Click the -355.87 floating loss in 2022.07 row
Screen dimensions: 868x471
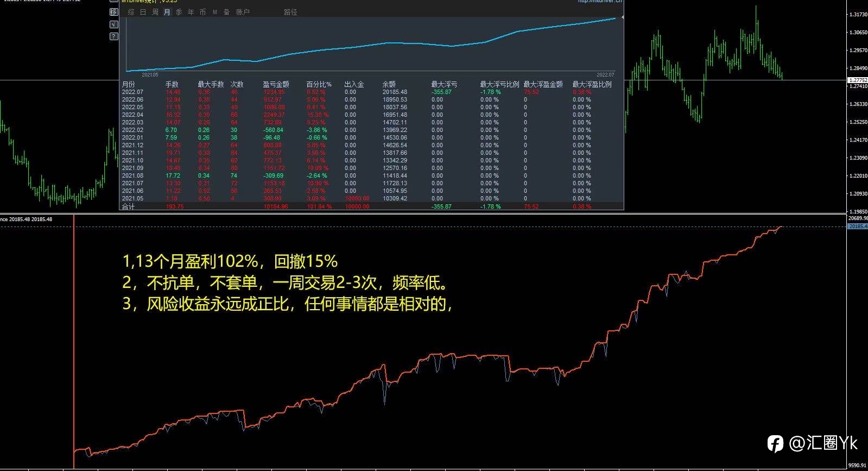pyautogui.click(x=441, y=92)
